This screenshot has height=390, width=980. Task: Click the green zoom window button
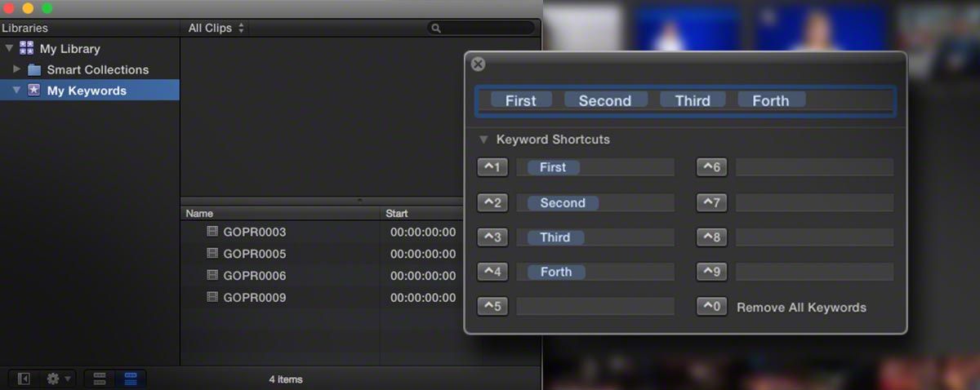[x=47, y=8]
